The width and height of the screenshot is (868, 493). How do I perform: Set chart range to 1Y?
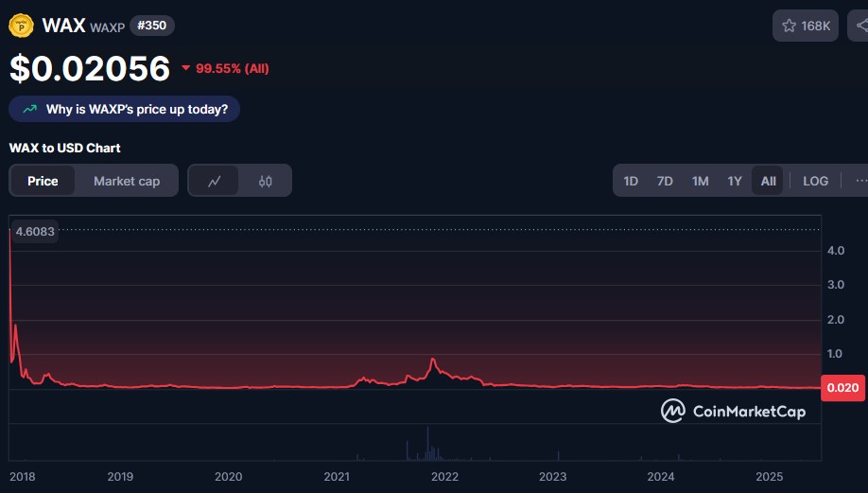click(734, 181)
